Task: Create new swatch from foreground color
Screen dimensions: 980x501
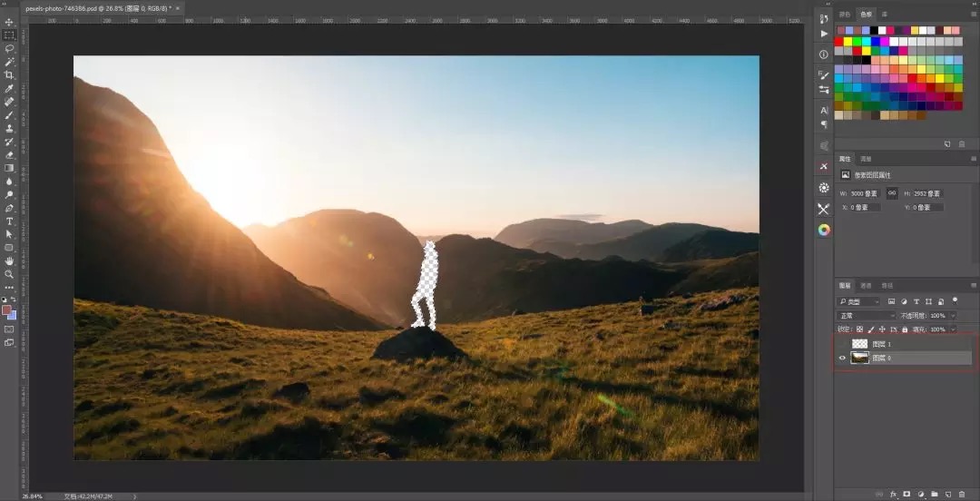Action: (947, 144)
